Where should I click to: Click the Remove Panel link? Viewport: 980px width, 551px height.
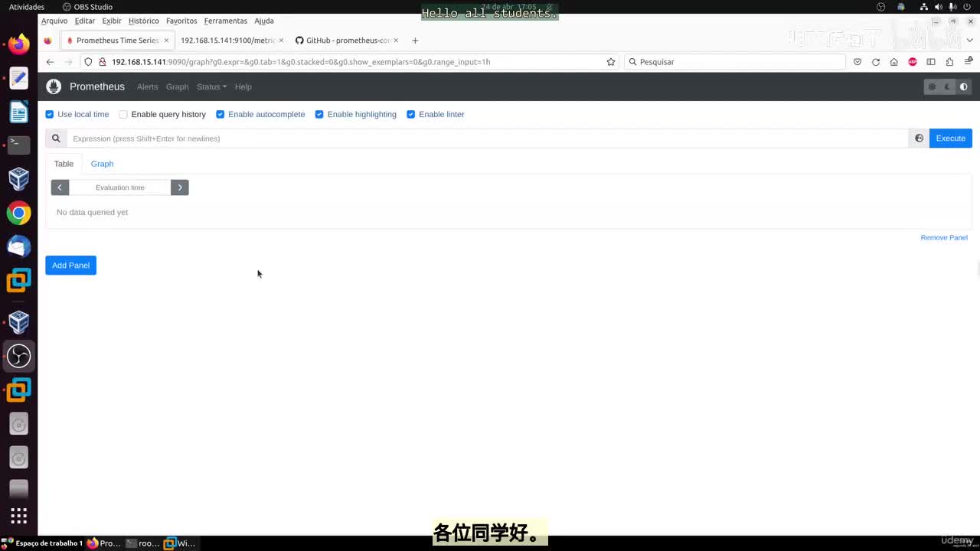point(944,238)
